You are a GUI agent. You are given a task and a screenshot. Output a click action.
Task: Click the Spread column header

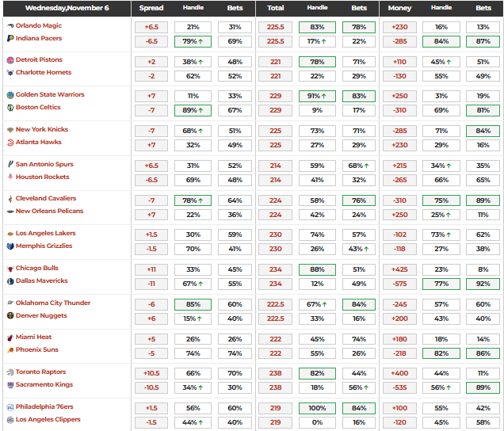(151, 8)
